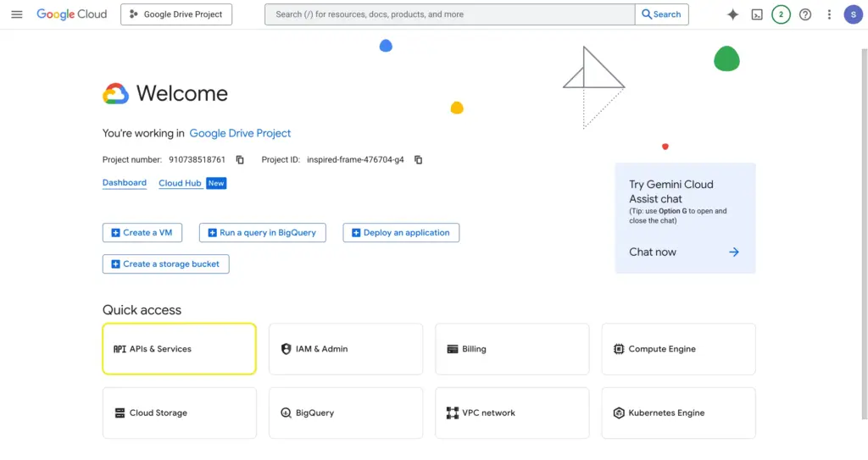The image size is (868, 460).
Task: Click the plus icon on Deploy an application
Action: pos(356,232)
